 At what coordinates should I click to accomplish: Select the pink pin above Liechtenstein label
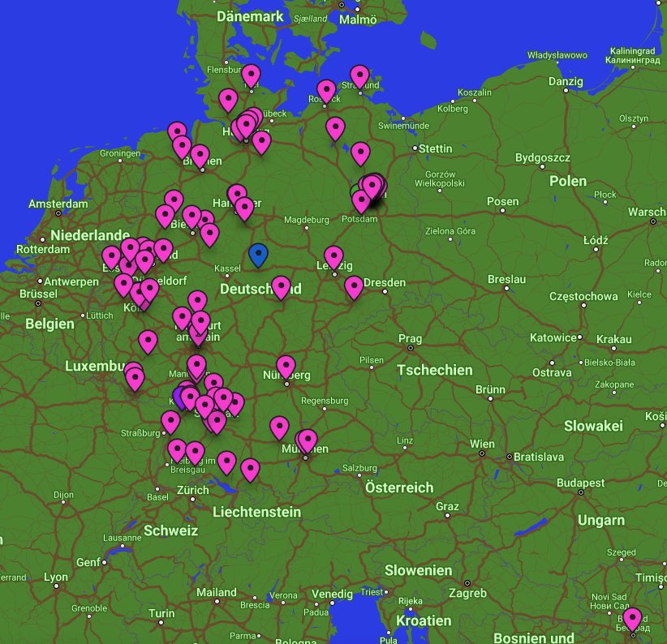250,470
